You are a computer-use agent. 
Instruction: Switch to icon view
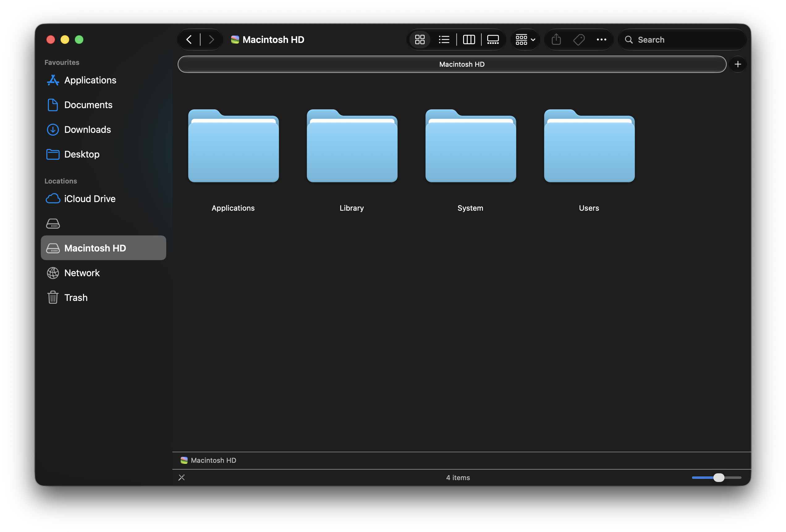click(420, 40)
